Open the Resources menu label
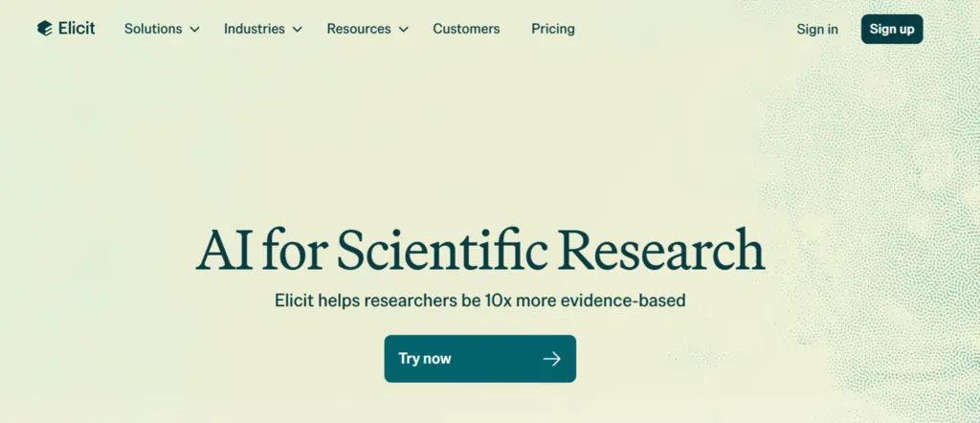 (x=359, y=29)
